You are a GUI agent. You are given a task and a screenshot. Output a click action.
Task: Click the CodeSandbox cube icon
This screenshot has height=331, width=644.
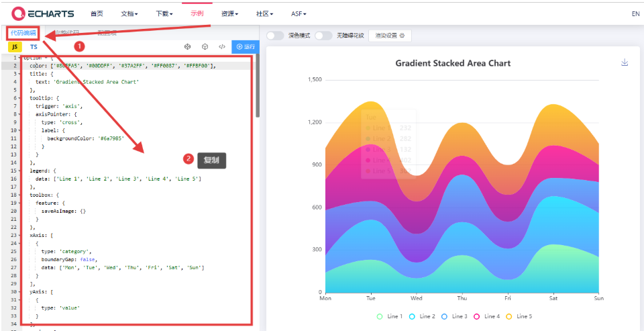pos(205,47)
